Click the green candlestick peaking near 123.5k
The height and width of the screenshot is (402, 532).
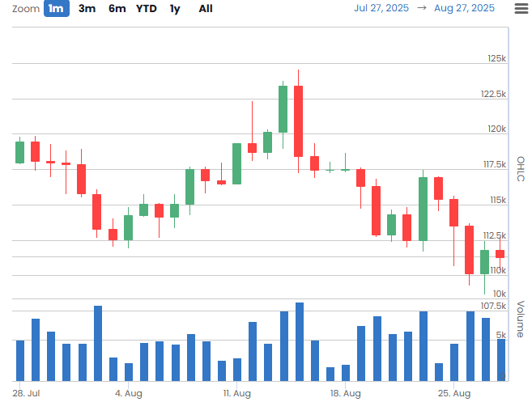coord(283,109)
